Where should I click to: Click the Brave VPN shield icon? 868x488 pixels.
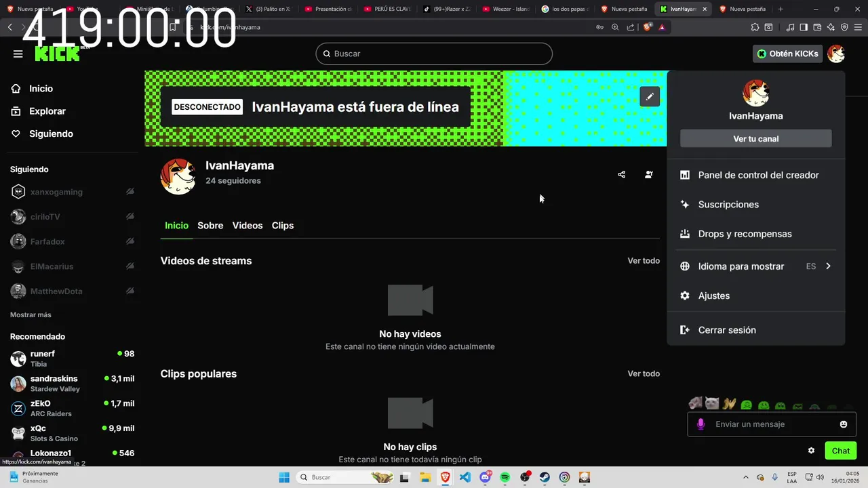click(x=844, y=27)
